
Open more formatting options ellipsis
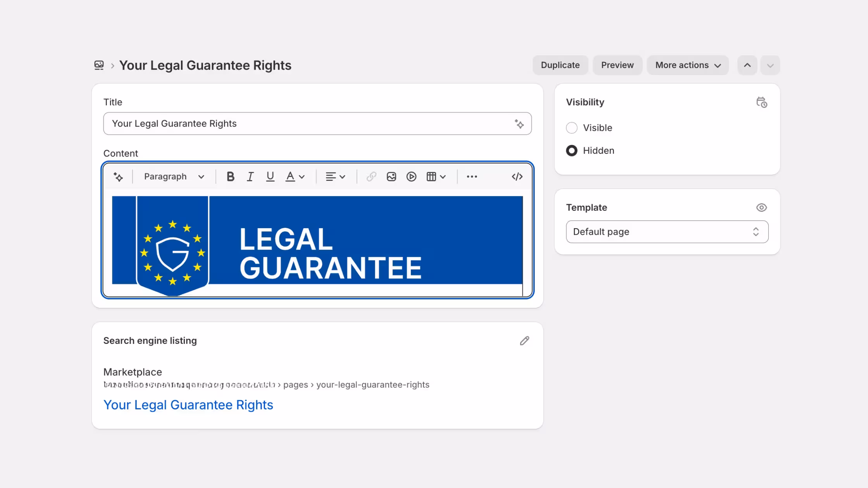(472, 177)
